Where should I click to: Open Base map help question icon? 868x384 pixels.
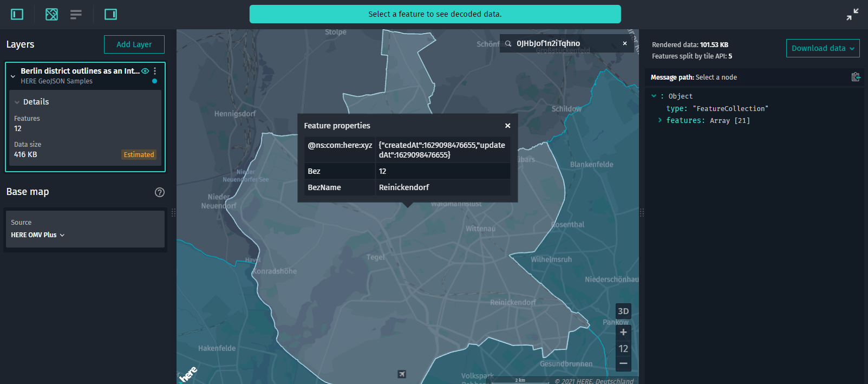click(x=160, y=192)
